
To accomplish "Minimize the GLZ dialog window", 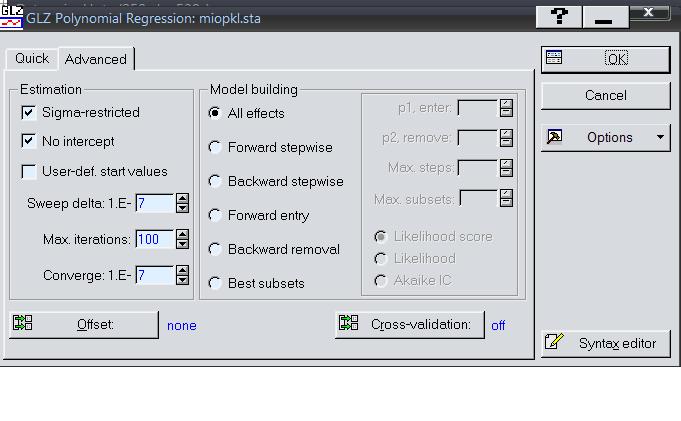I will [x=605, y=16].
